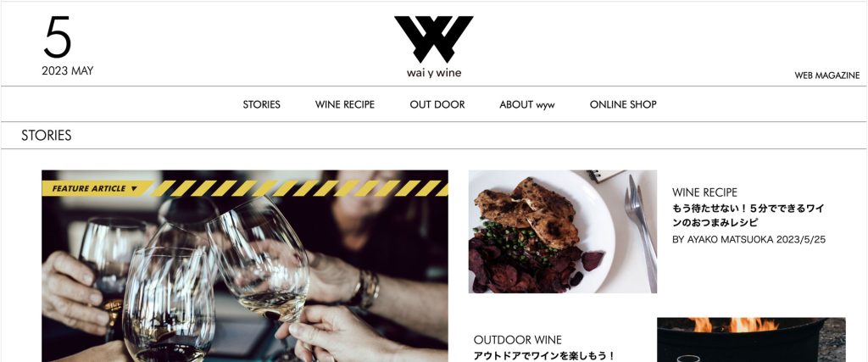Click the FEATURE ARTICLE yellow label
Viewport: 868px width, 362px height.
click(94, 188)
